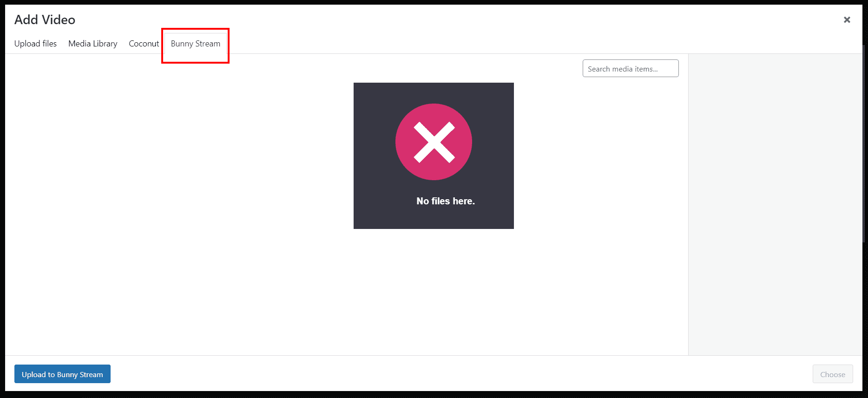Click the footer bar between Upload and Choose buttons

[461, 374]
